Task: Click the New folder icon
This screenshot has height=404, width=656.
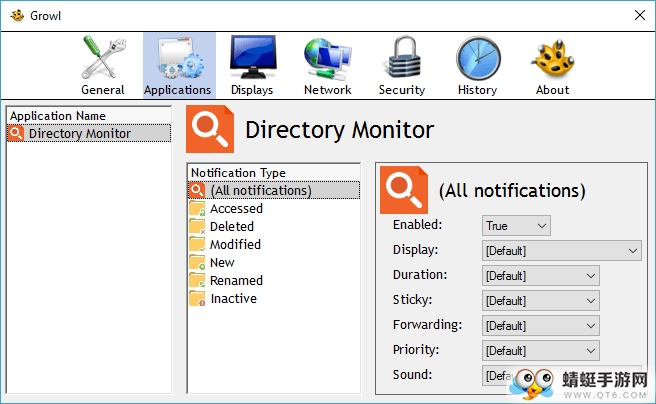Action: pos(197,262)
